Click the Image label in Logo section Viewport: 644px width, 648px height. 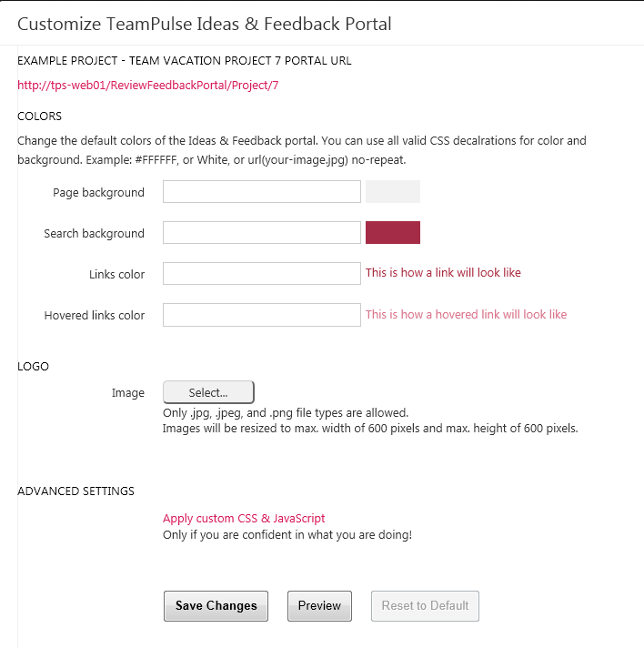128,393
